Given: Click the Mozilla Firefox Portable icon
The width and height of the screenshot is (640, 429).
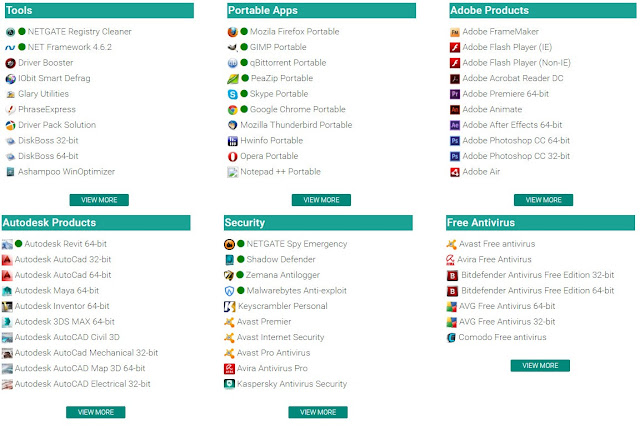Looking at the screenshot, I should coord(232,32).
